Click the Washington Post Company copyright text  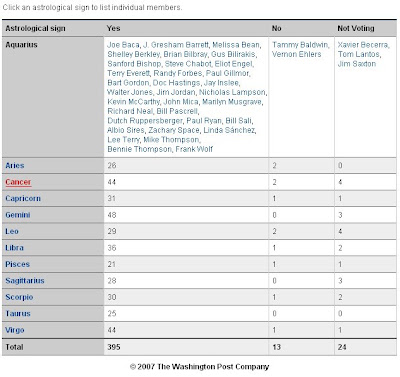coord(199,367)
